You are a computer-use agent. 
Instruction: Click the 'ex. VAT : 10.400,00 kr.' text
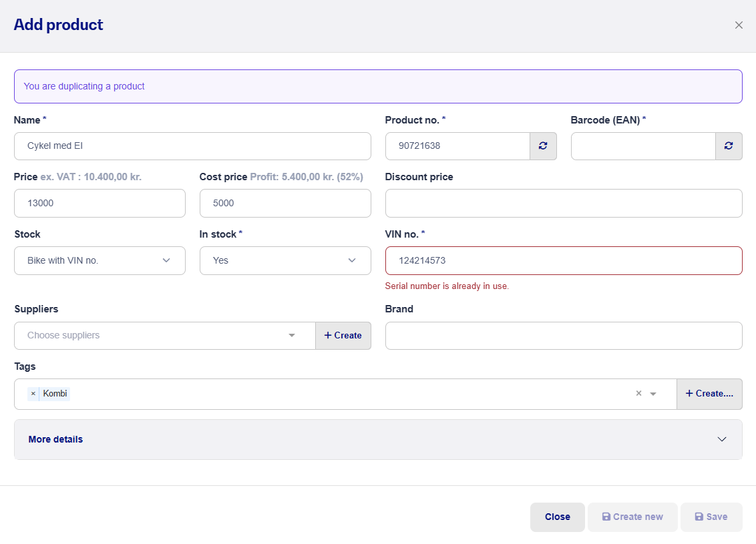tap(91, 177)
